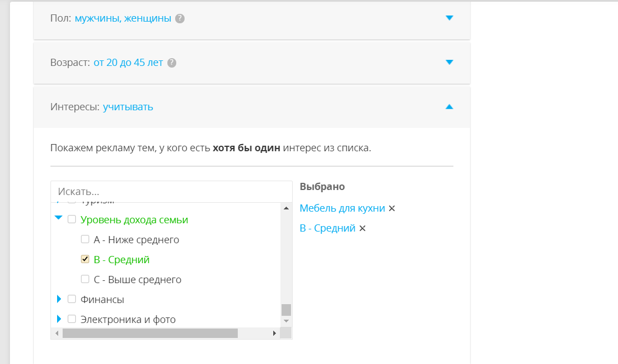Screen dimensions: 618x364
Task: Click the 'Искать...' search field
Action: [x=171, y=192]
